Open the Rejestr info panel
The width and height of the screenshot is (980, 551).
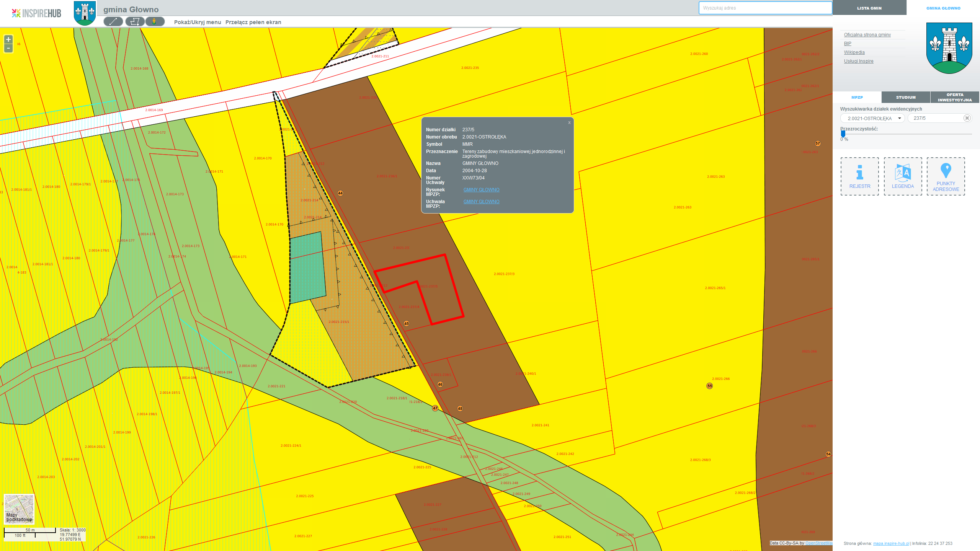[x=859, y=176]
